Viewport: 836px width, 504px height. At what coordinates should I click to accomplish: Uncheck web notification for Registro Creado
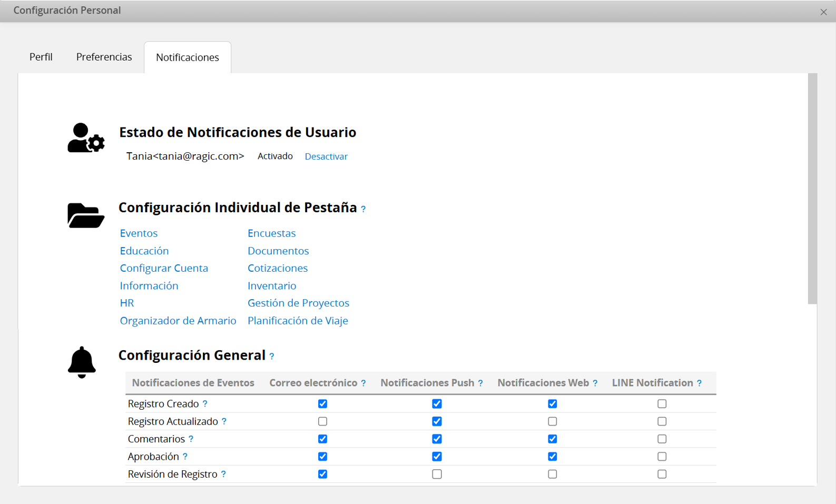point(552,404)
